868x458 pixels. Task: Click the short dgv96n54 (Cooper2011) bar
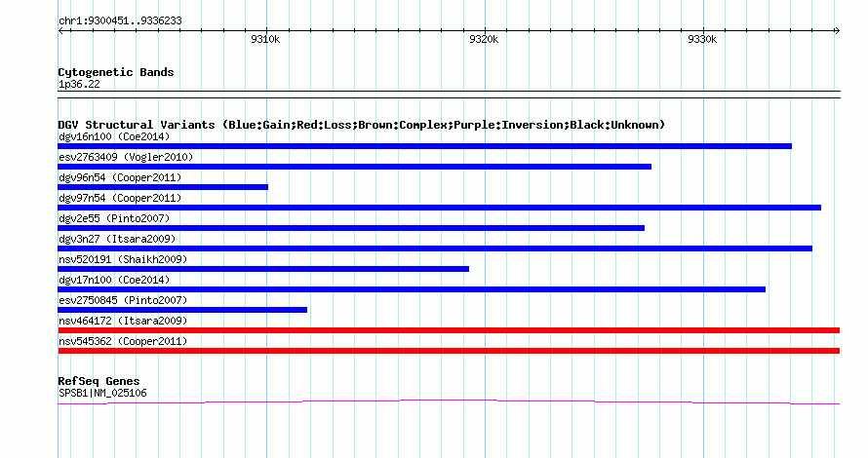(163, 187)
